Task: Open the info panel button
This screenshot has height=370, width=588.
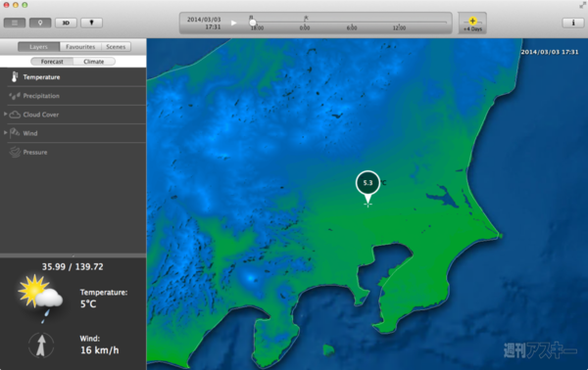Action: click(573, 23)
